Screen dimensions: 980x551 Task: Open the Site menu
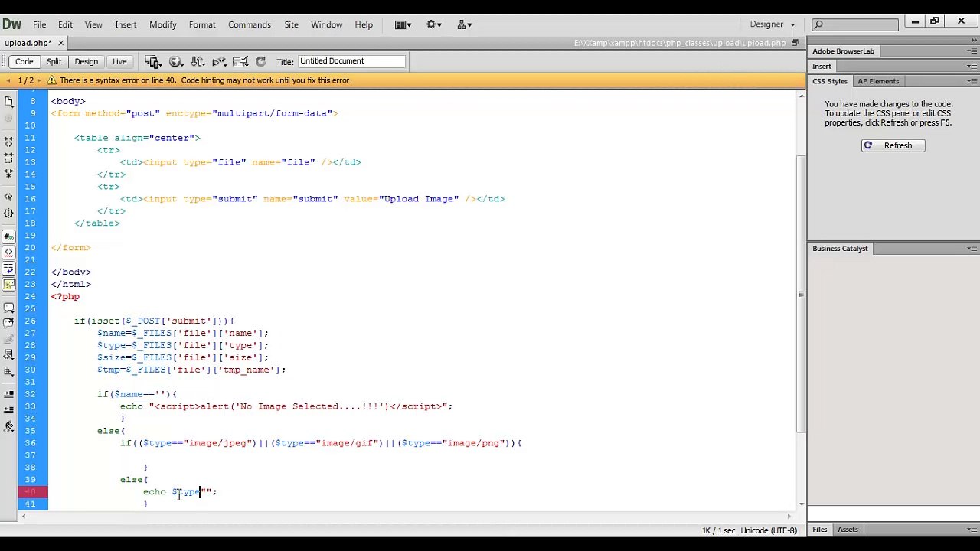click(291, 24)
